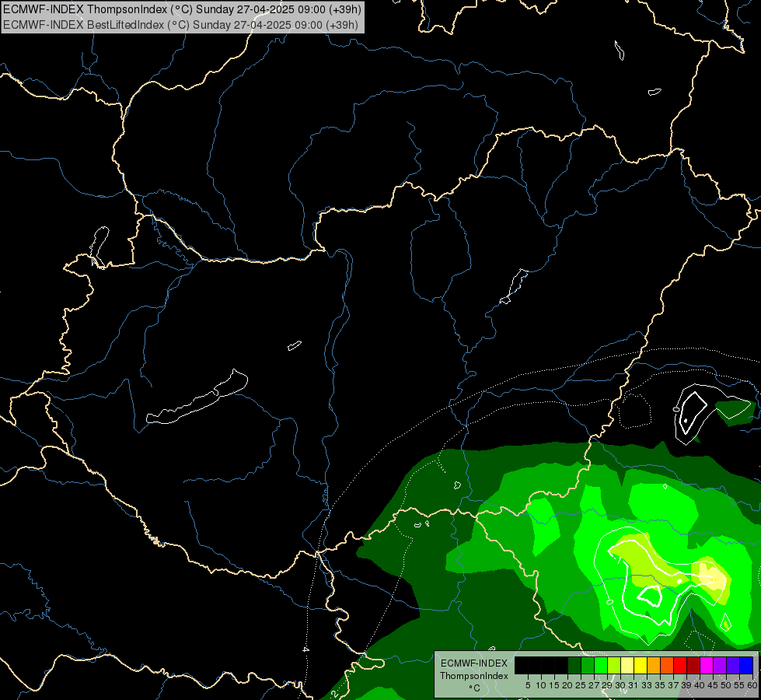Click the legend tick value 55
Viewport: 761px width, 700px height.
click(x=739, y=685)
